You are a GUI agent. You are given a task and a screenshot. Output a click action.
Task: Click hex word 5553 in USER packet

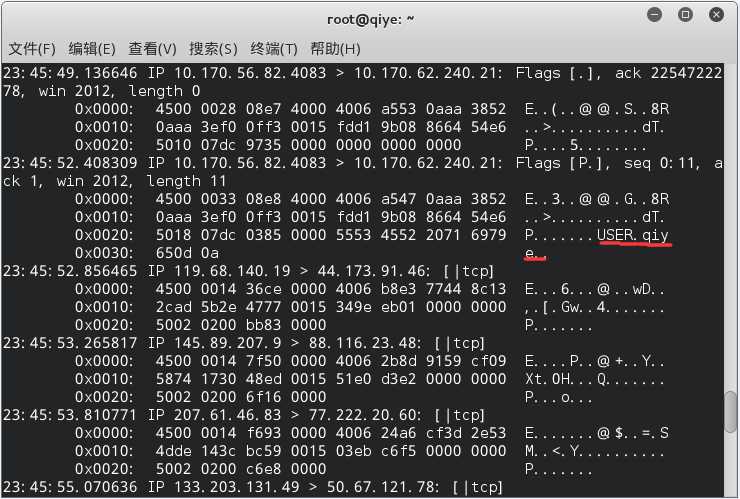point(353,235)
